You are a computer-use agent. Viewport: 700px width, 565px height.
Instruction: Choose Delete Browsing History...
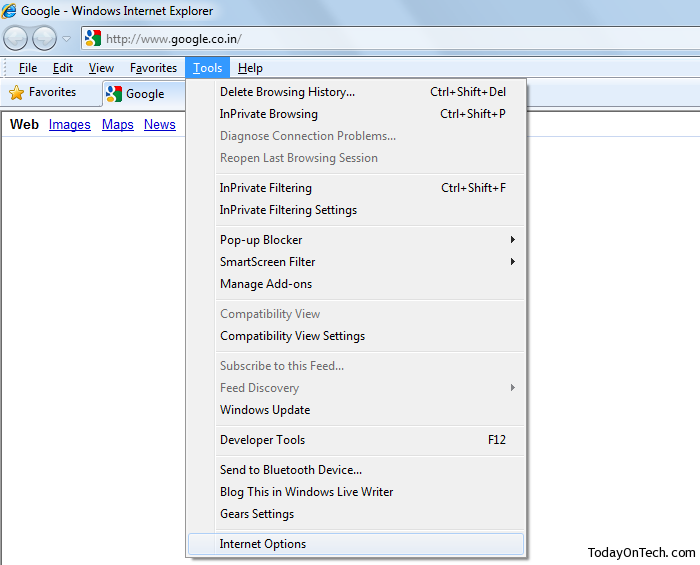(356, 92)
